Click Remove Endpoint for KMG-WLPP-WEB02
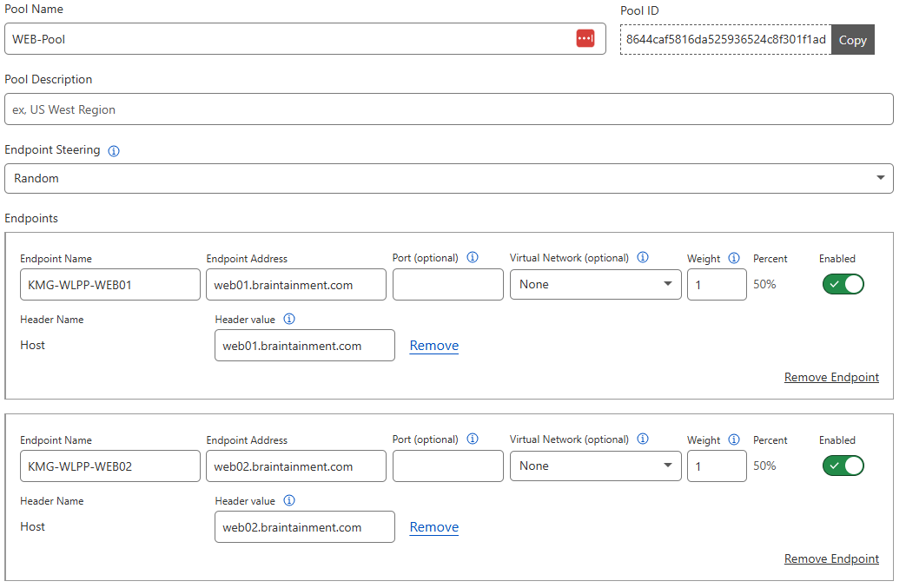Screen dimensions: 906x588 (x=831, y=558)
